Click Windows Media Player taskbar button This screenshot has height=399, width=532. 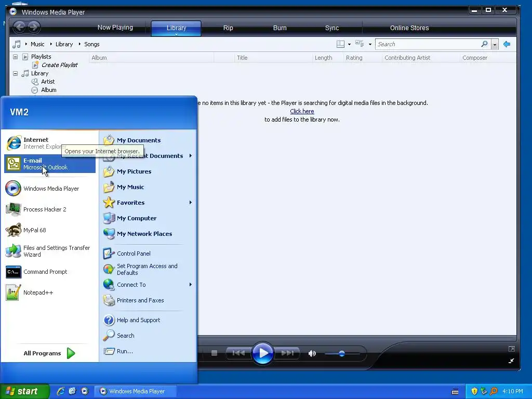(x=136, y=391)
